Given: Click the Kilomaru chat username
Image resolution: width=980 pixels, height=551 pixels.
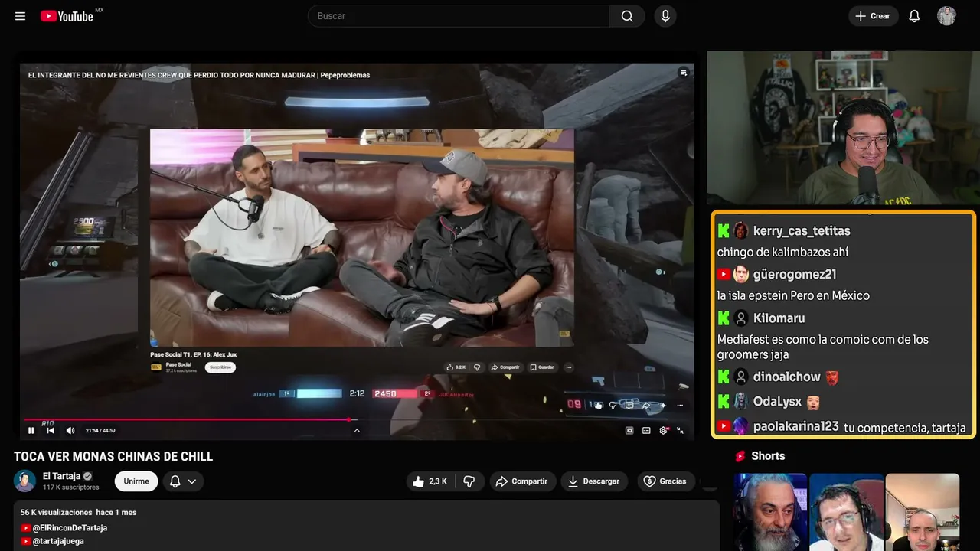Looking at the screenshot, I should point(779,318).
